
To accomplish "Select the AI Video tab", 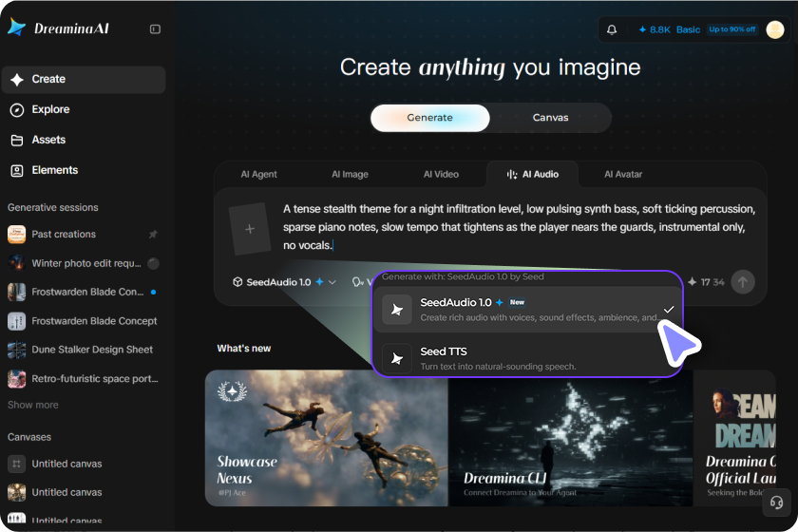I will pos(441,175).
